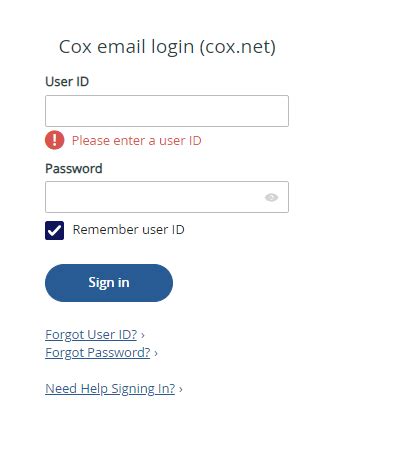This screenshot has width=393, height=476.
Task: Click the chevron after Need Help Signing In?
Action: click(181, 389)
